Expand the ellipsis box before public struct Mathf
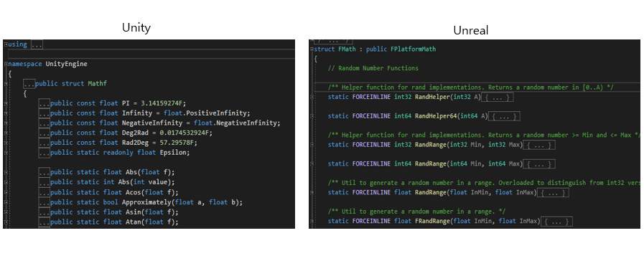644x261 pixels. (29, 84)
